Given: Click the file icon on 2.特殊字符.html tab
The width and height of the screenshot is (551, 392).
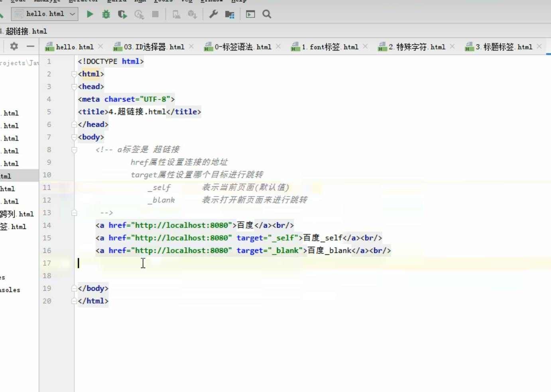Looking at the screenshot, I should (382, 47).
